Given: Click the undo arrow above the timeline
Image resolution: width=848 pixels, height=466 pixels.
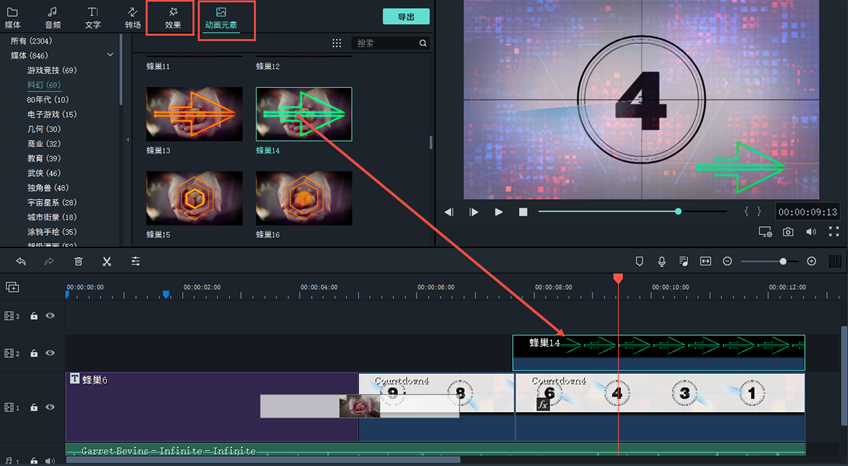Looking at the screenshot, I should point(20,261).
